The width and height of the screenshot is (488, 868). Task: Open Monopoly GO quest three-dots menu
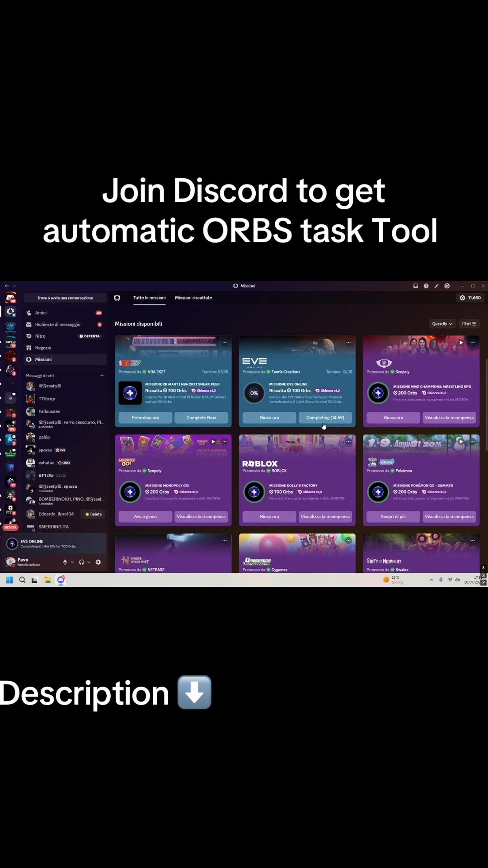pos(225,442)
